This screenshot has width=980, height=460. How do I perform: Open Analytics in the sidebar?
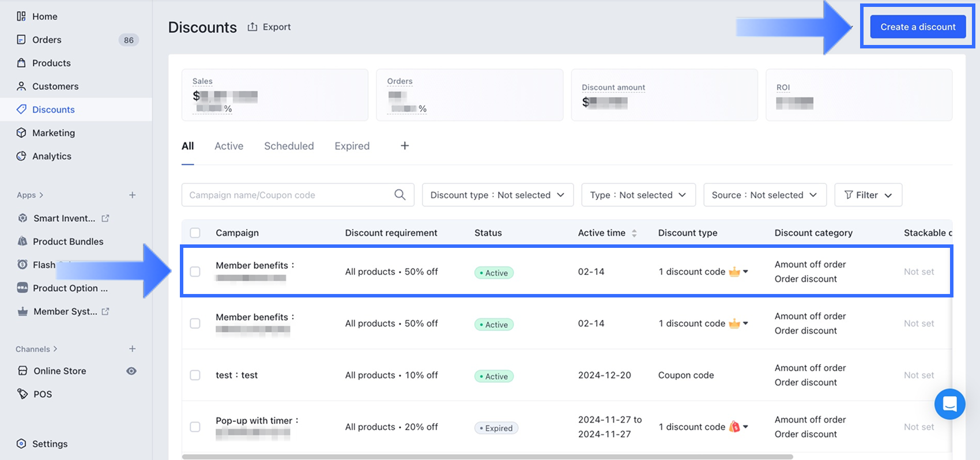[x=52, y=156]
